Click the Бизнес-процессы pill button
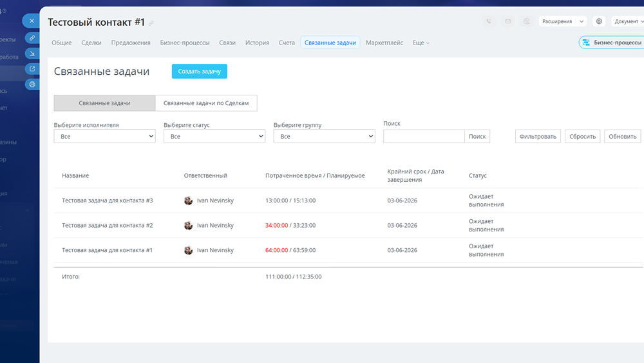644x363 pixels. click(612, 43)
